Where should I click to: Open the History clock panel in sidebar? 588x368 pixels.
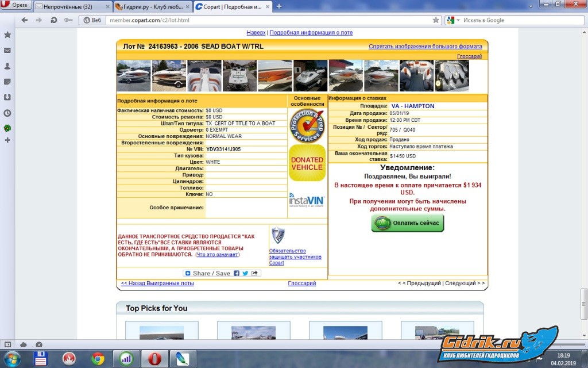pyautogui.click(x=7, y=113)
